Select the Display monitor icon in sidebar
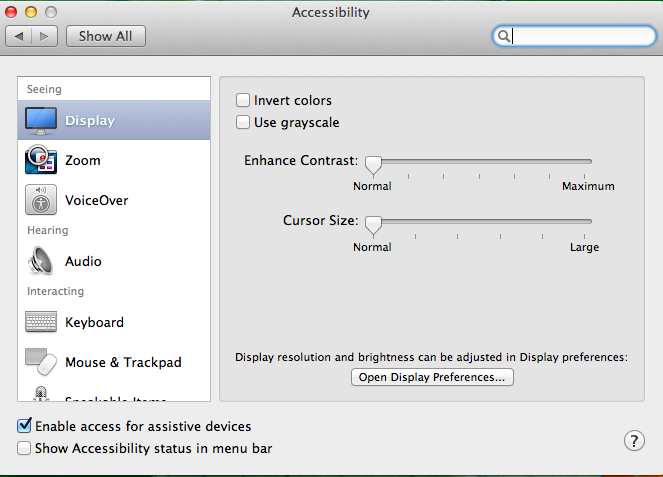 pos(41,121)
